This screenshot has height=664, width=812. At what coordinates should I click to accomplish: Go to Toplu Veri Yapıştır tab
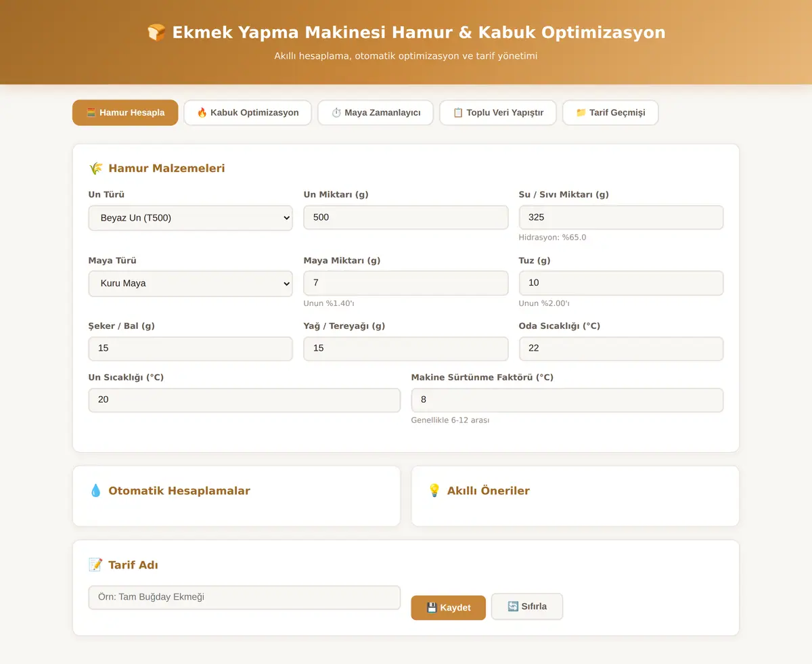(x=498, y=112)
